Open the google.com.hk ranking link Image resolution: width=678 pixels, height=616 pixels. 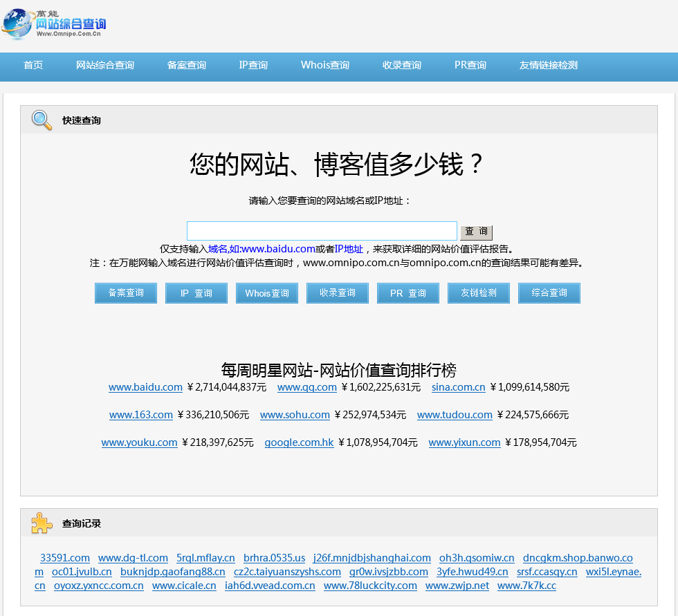299,442
